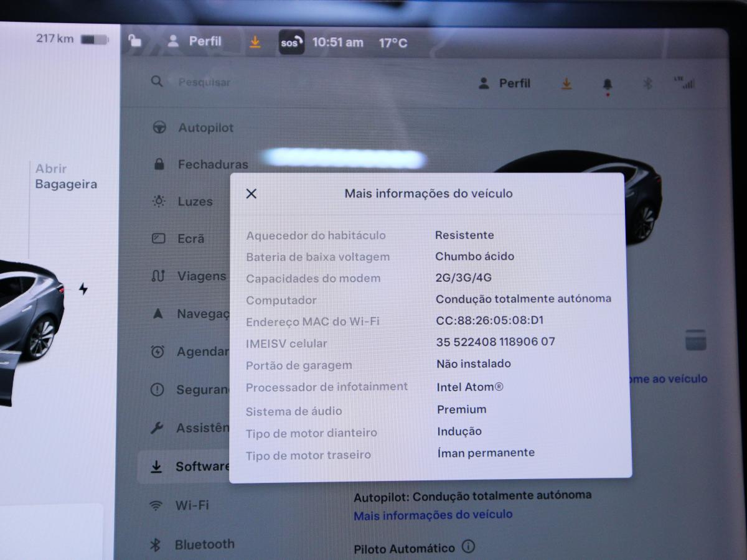Tap Abrir Bagageira
The image size is (747, 560).
tap(66, 176)
